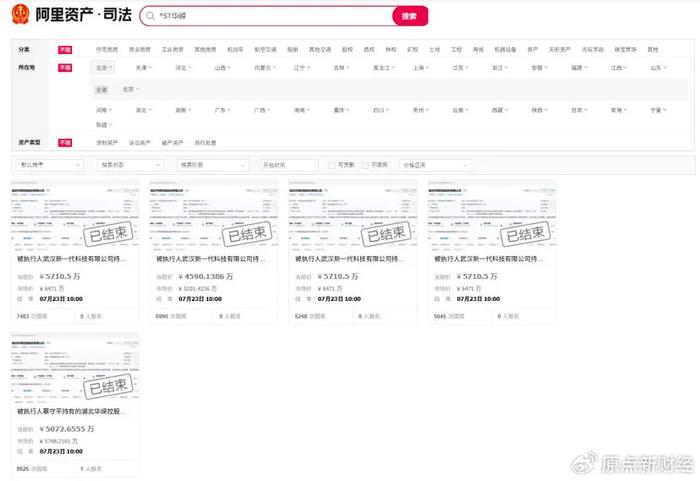The width and height of the screenshot is (700, 481).
Task: Open the 拍卖阶段 dropdown
Action: [212, 165]
